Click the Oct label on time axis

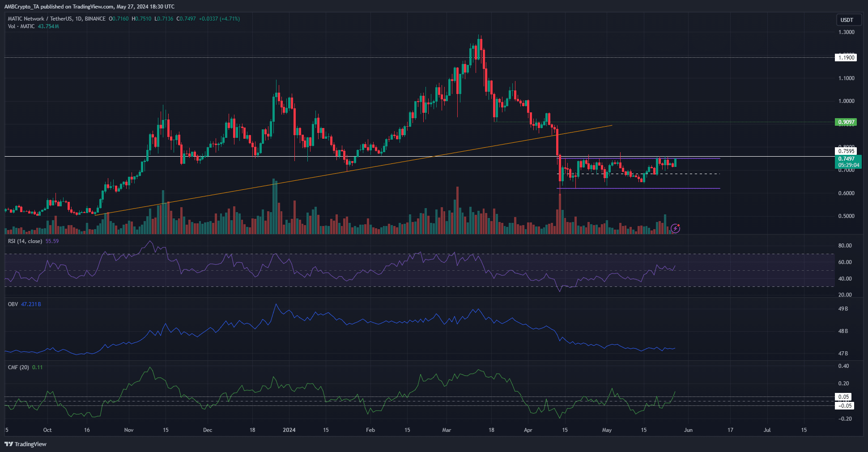click(x=47, y=430)
